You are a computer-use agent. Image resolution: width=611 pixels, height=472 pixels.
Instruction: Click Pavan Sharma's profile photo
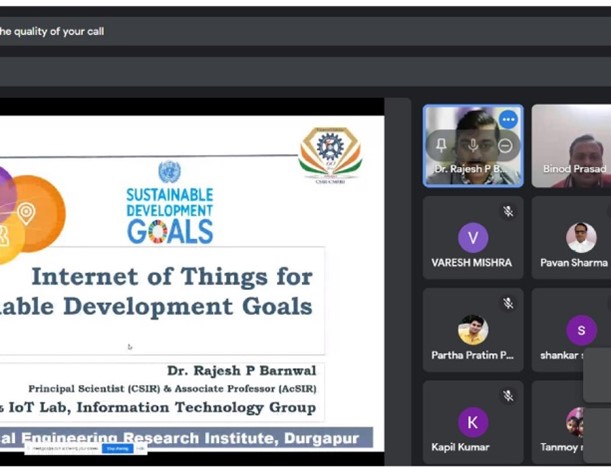click(581, 237)
